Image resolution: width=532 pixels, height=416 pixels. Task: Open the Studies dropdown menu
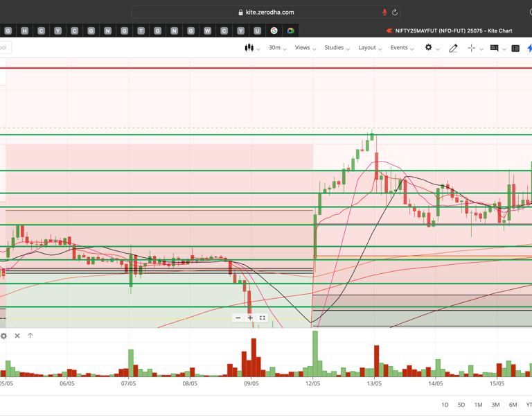click(x=337, y=48)
